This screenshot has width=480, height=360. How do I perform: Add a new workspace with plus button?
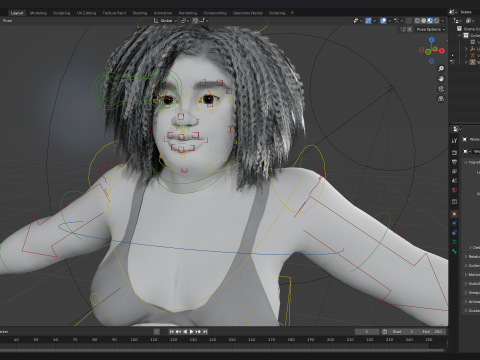(292, 13)
